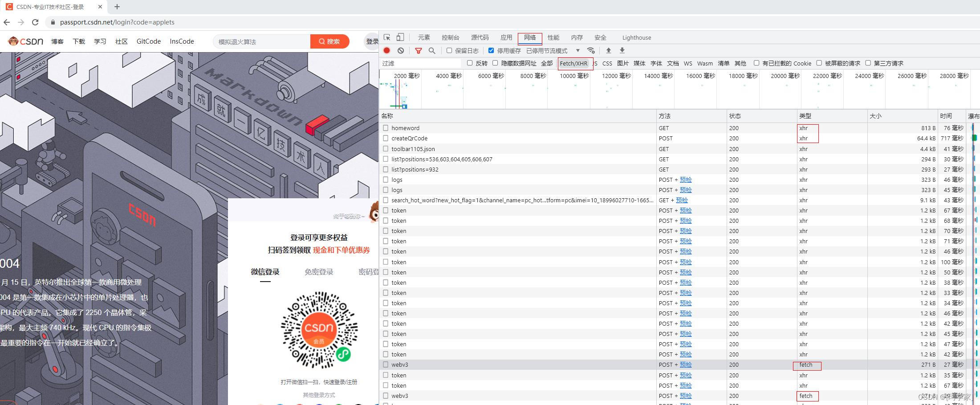Switch to the 性能 tab
The width and height of the screenshot is (980, 405).
coord(553,37)
